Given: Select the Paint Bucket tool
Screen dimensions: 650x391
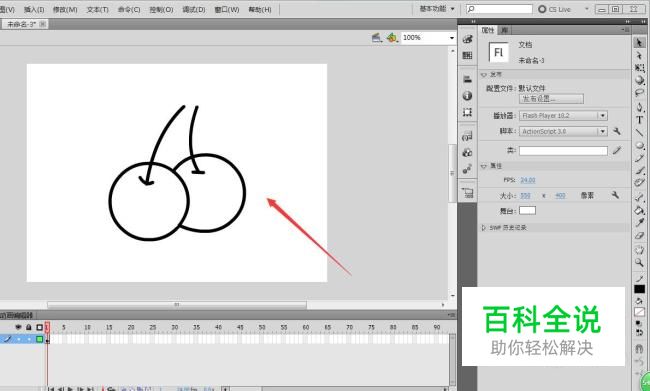Looking at the screenshot, I should [x=639, y=210].
